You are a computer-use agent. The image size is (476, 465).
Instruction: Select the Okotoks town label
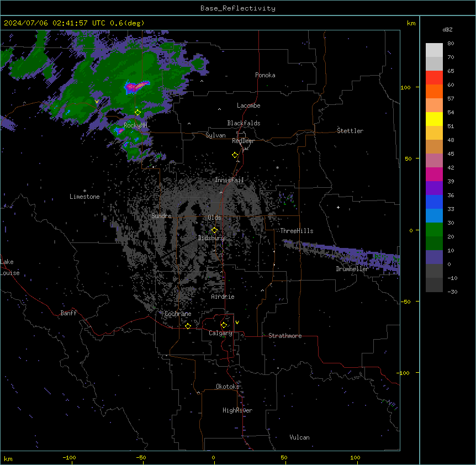pyautogui.click(x=228, y=387)
